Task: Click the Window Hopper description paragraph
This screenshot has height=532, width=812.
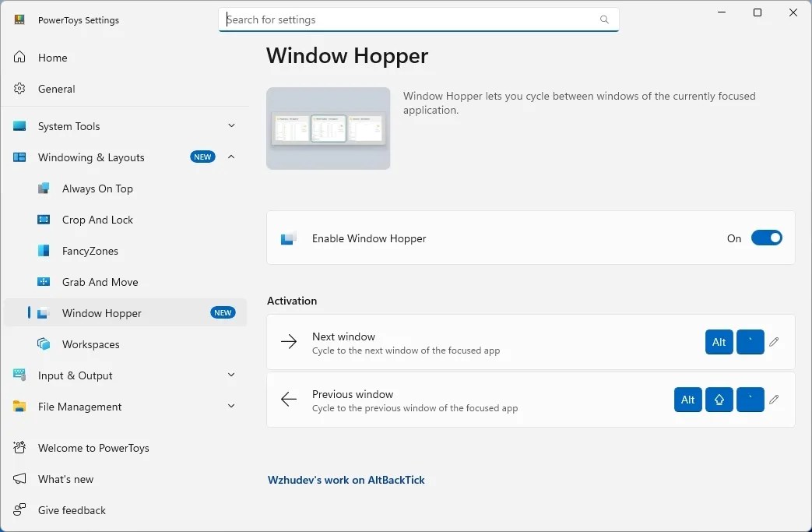Action: [x=579, y=103]
